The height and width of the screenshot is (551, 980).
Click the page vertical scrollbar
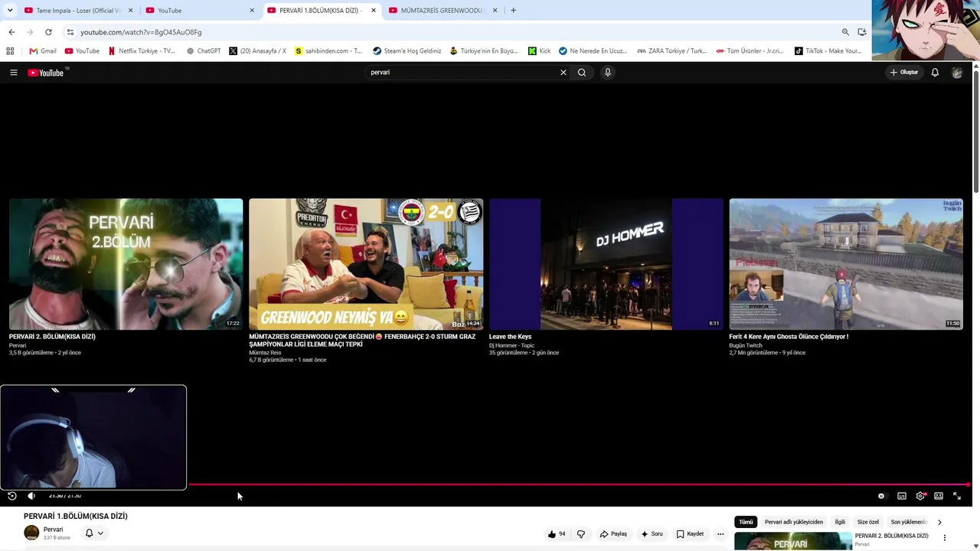point(975,130)
